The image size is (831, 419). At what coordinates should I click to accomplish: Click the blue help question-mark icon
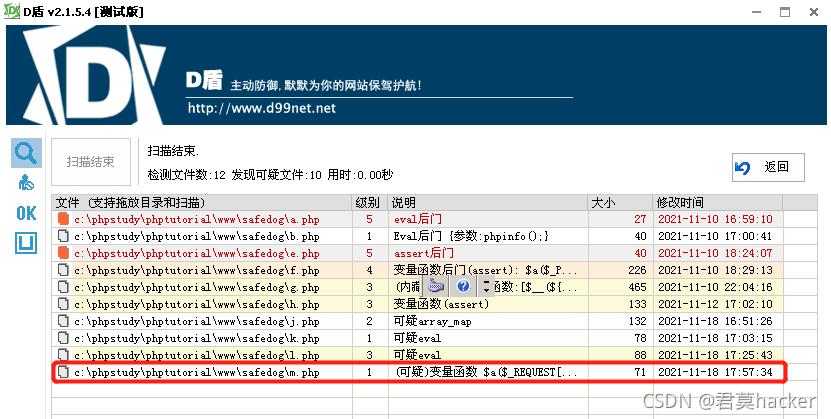point(463,287)
